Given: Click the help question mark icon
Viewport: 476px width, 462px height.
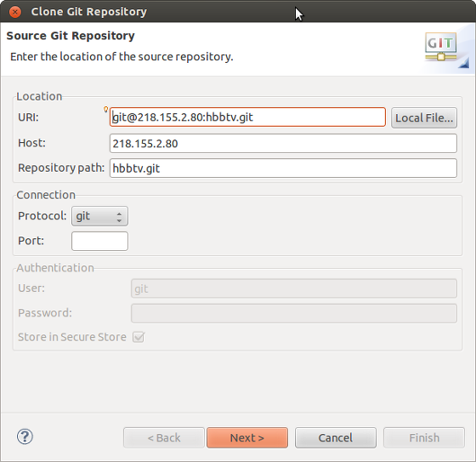Looking at the screenshot, I should 25,436.
